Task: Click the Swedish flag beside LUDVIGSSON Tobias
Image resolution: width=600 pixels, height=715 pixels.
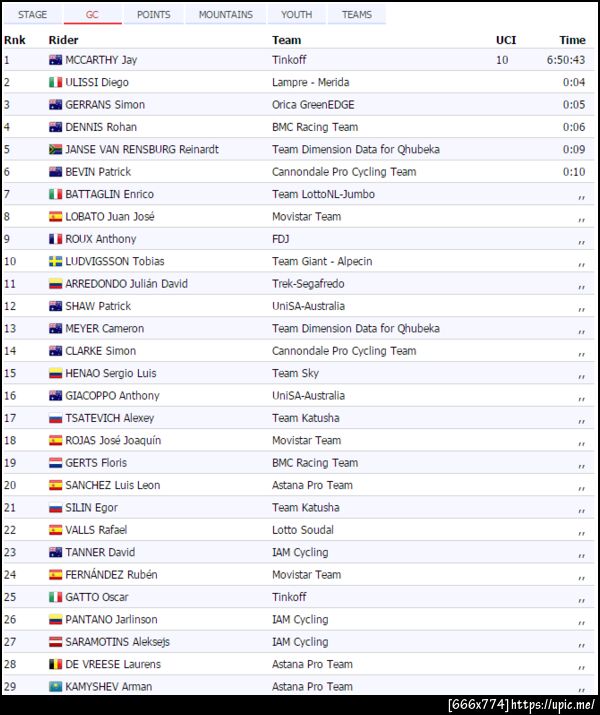Action: [x=56, y=261]
